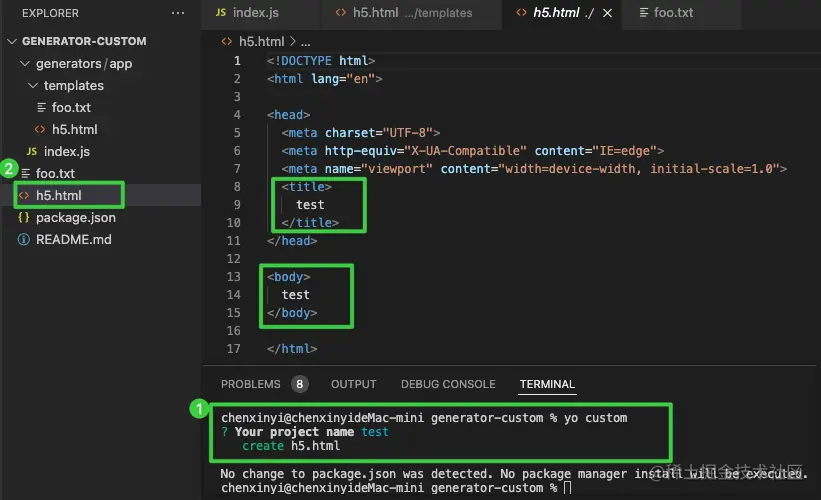Image resolution: width=821 pixels, height=500 pixels.
Task: Open root-level foo.txt in explorer
Action: pos(55,173)
